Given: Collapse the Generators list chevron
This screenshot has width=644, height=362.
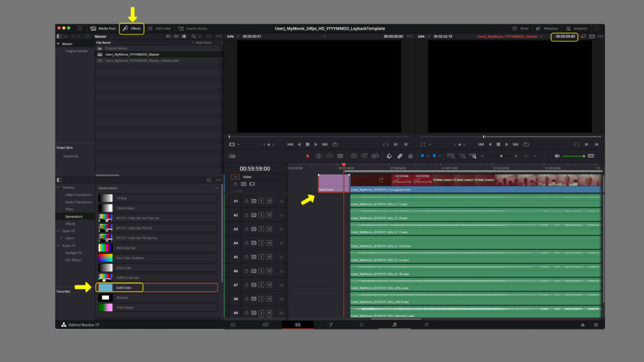Looking at the screenshot, I should pos(216,188).
